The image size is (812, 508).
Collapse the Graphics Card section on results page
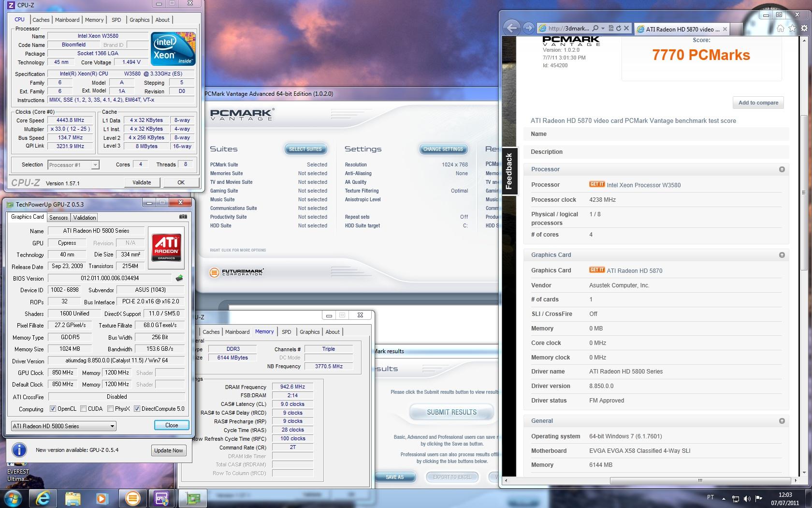click(782, 255)
